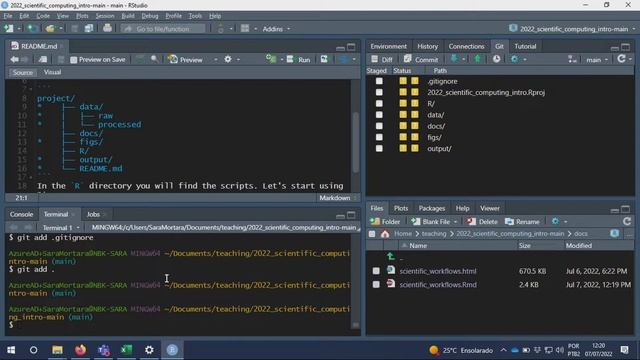Viewport: 640px width, 360px height.
Task: Click the Files More gear icon
Action: [555, 222]
